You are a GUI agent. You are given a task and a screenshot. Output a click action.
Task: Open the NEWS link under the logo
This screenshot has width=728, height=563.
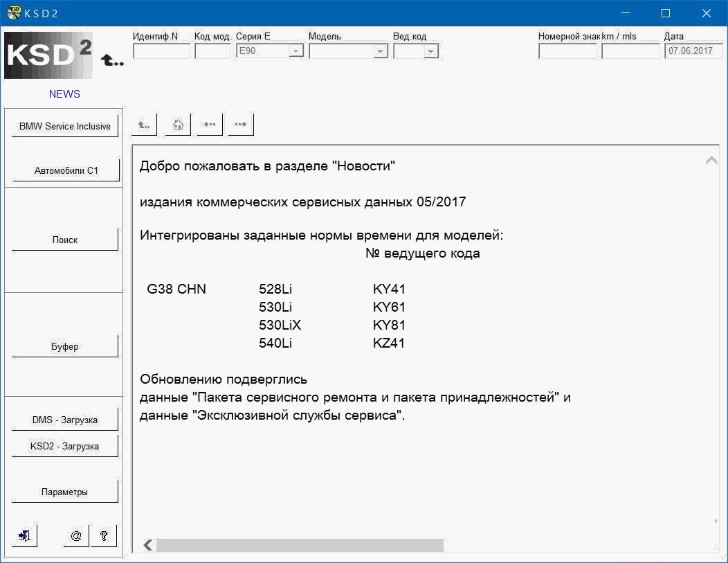64,94
